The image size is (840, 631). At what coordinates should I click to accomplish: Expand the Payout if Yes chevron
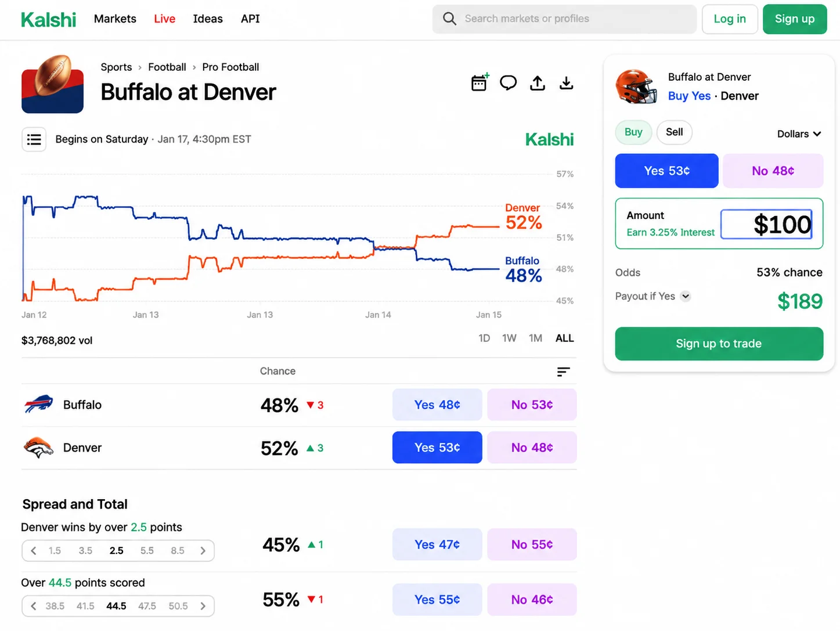click(686, 296)
